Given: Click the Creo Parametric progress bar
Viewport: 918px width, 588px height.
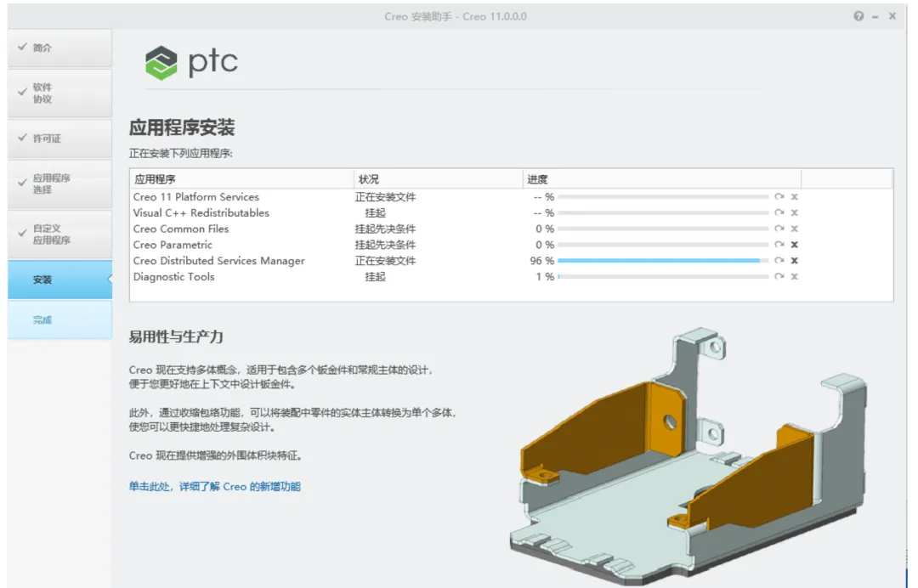Looking at the screenshot, I should click(663, 245).
